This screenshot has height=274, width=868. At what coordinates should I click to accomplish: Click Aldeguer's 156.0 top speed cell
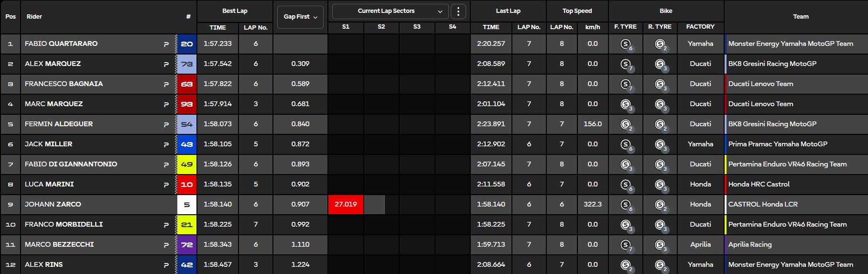[592, 124]
